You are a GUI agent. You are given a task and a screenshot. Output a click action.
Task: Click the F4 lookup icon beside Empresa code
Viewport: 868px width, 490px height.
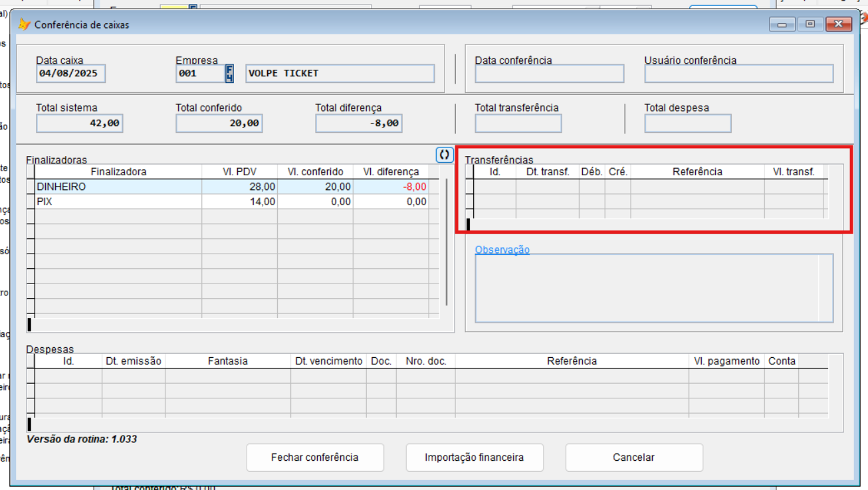[229, 73]
